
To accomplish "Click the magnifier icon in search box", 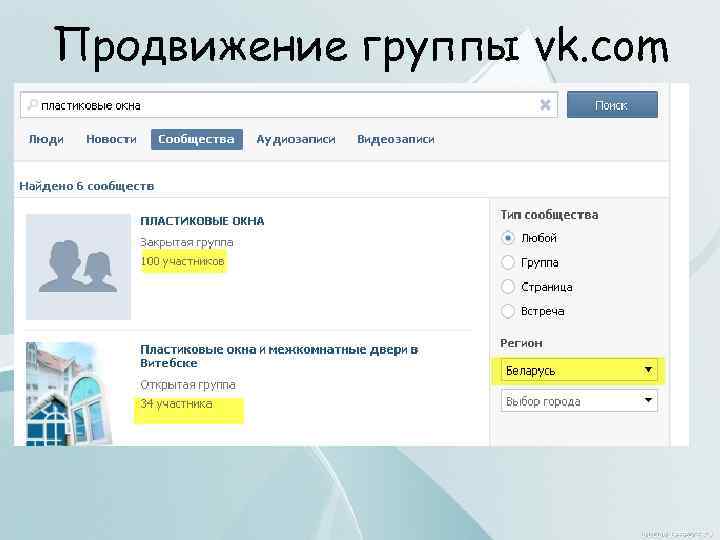I will pos(33,105).
